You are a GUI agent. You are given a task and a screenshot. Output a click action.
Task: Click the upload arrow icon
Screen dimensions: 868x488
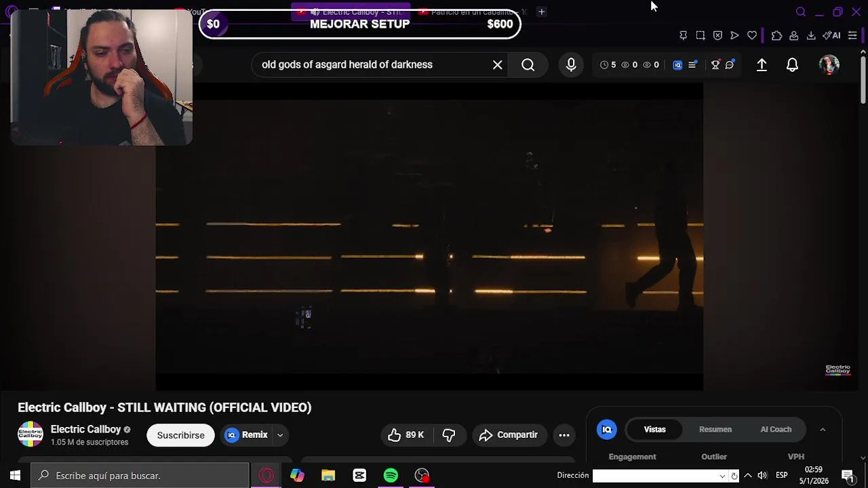pos(762,64)
